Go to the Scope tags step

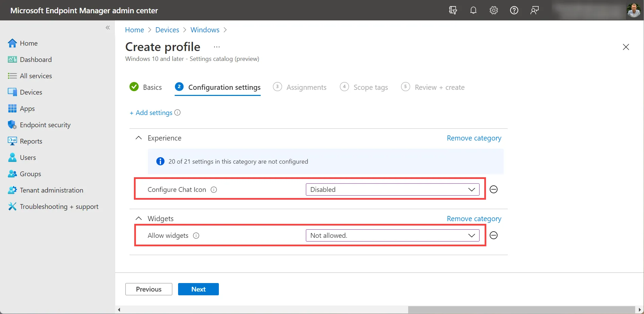click(x=364, y=87)
